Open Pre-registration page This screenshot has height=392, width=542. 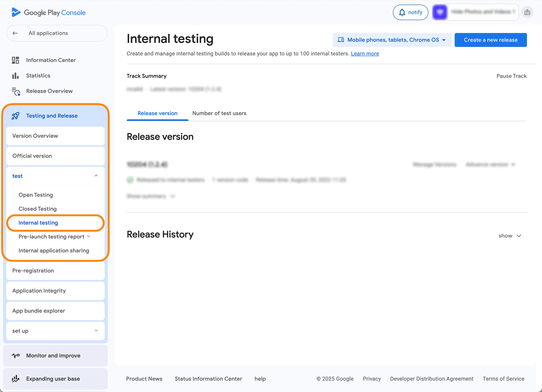coord(56,271)
